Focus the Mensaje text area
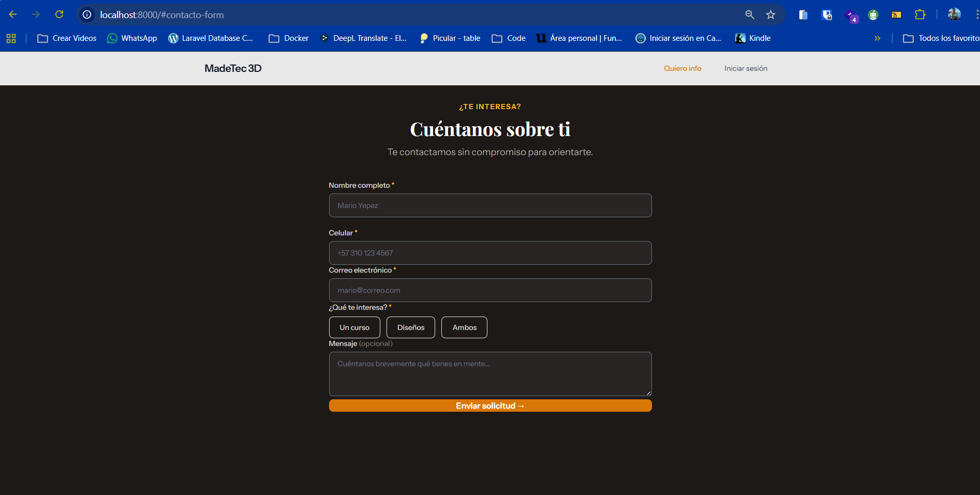The height and width of the screenshot is (495, 980). [490, 374]
